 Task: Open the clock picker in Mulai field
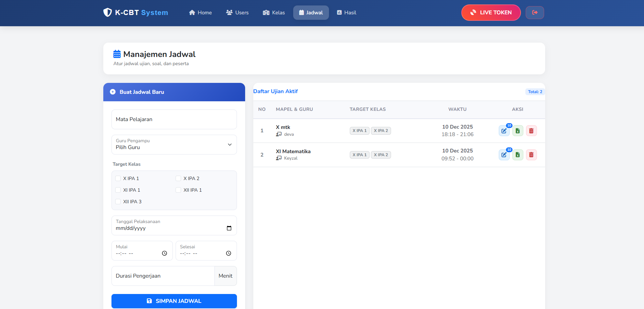(x=164, y=253)
